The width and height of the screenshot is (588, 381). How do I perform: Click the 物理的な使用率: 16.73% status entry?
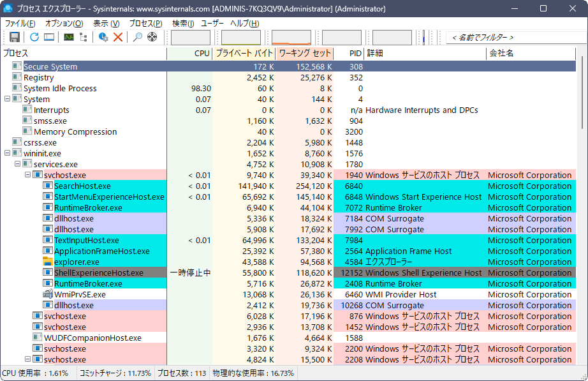pos(253,373)
